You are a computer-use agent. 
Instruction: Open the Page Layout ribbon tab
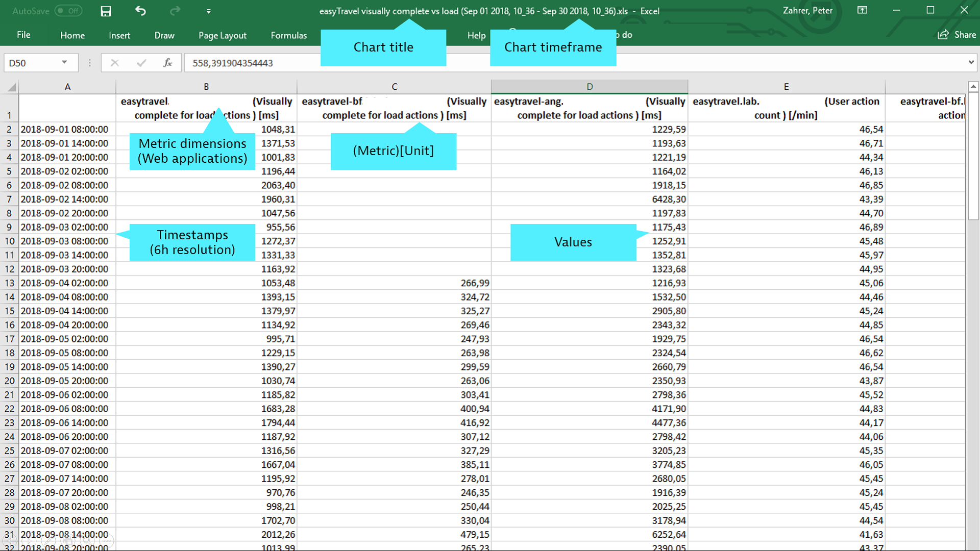(223, 35)
